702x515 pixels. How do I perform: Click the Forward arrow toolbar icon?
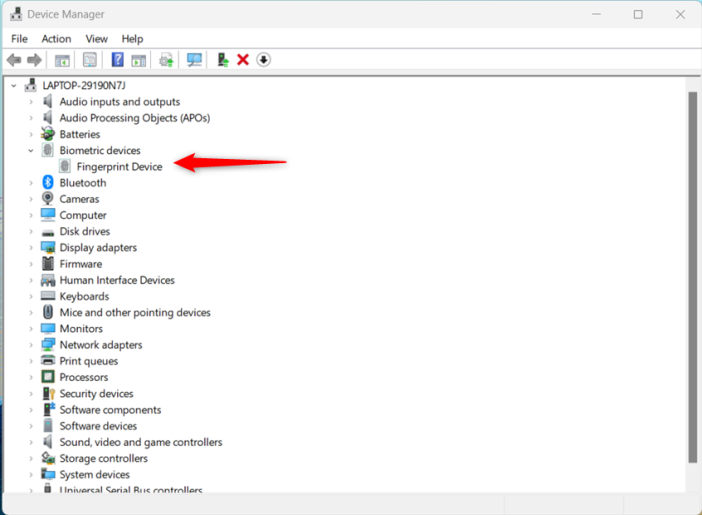point(34,60)
